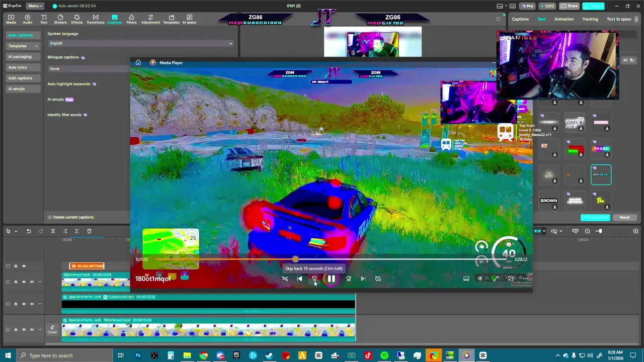The image size is (644, 362).
Task: Click the Media Player volume icon
Action: 480,279
